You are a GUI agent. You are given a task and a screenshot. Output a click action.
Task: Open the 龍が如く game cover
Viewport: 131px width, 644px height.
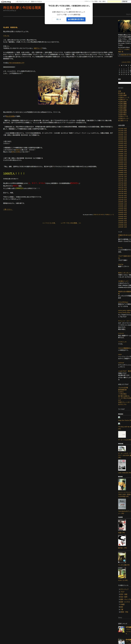coord(122,540)
